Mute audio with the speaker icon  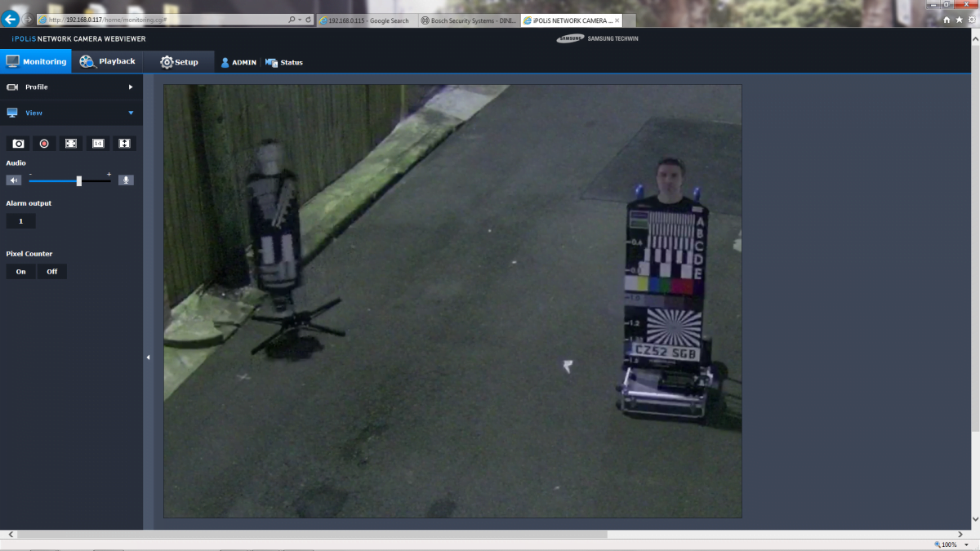tap(14, 180)
